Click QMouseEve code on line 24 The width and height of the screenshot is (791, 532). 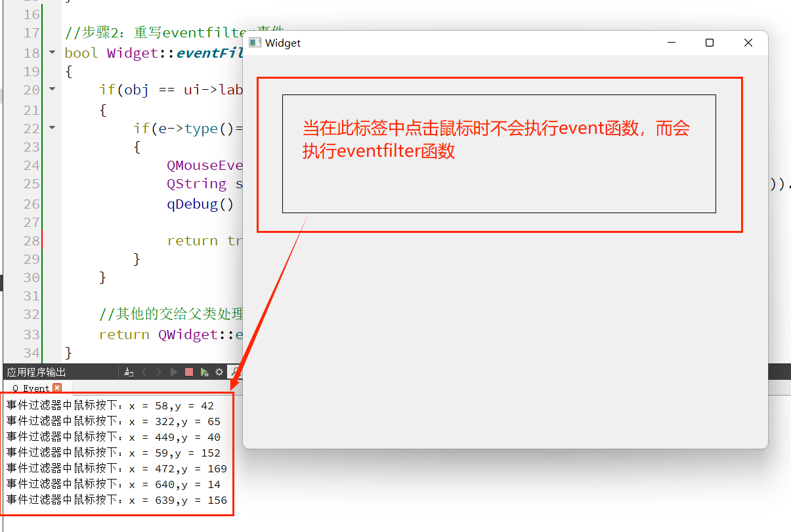coord(205,165)
